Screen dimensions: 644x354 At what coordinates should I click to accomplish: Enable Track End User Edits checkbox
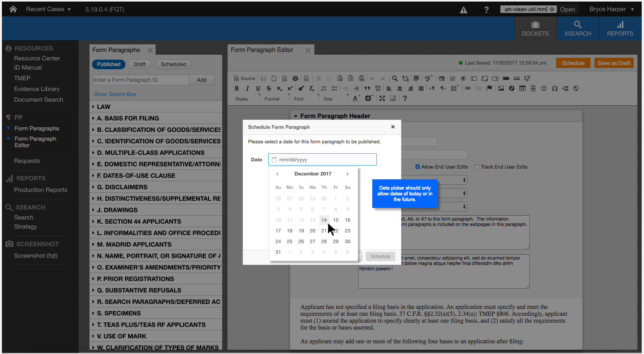[477, 167]
